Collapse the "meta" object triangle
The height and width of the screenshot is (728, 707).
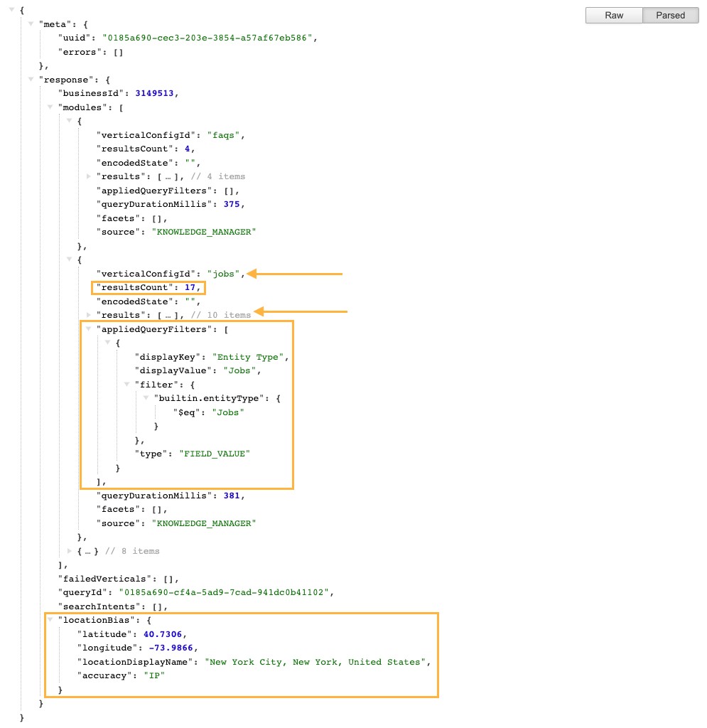(x=31, y=23)
